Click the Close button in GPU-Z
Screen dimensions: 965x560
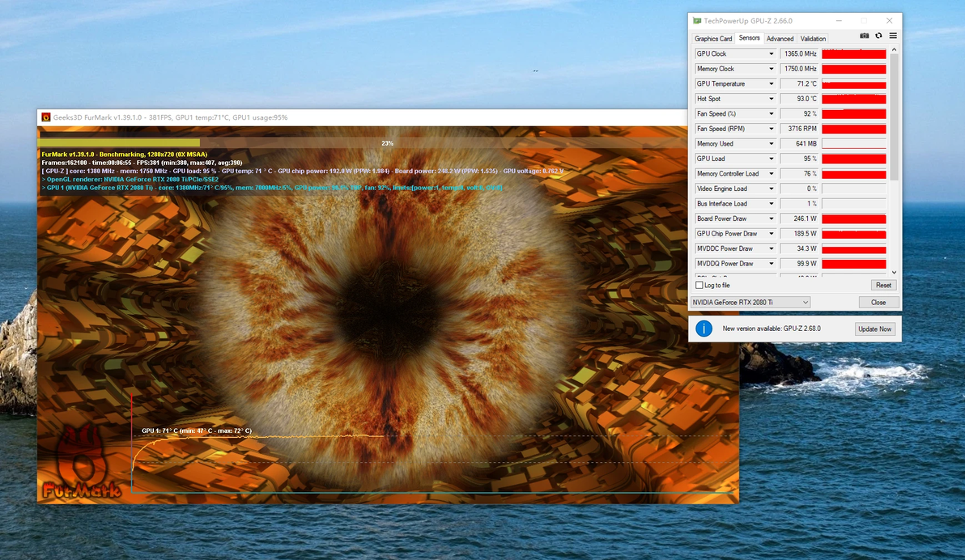tap(878, 302)
